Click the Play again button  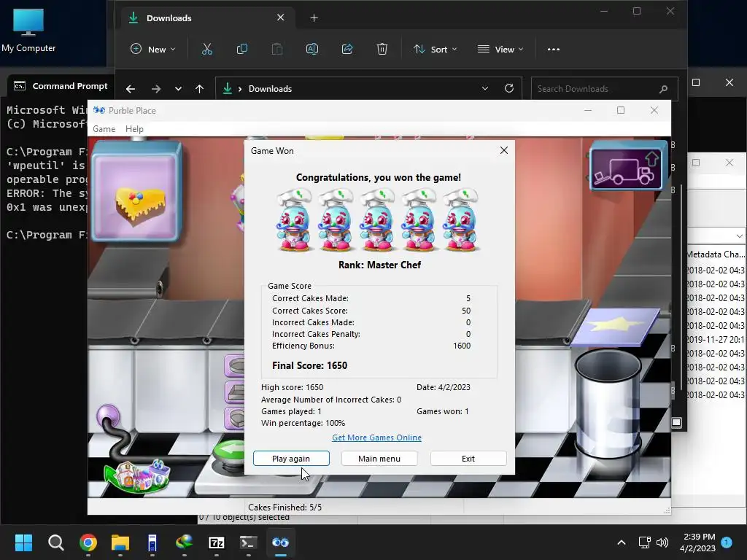point(291,458)
